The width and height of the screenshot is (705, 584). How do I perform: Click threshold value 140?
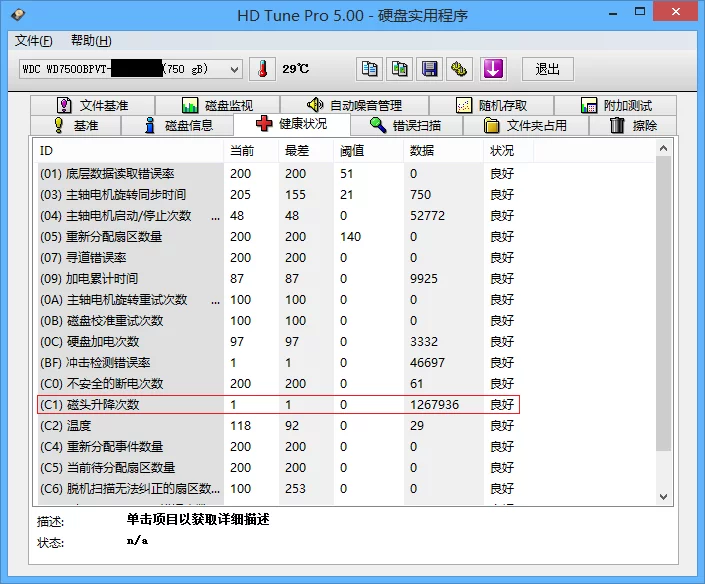pyautogui.click(x=351, y=236)
